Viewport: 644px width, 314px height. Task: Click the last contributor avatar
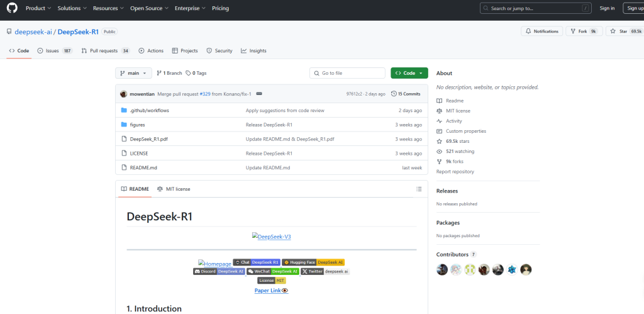click(526, 269)
